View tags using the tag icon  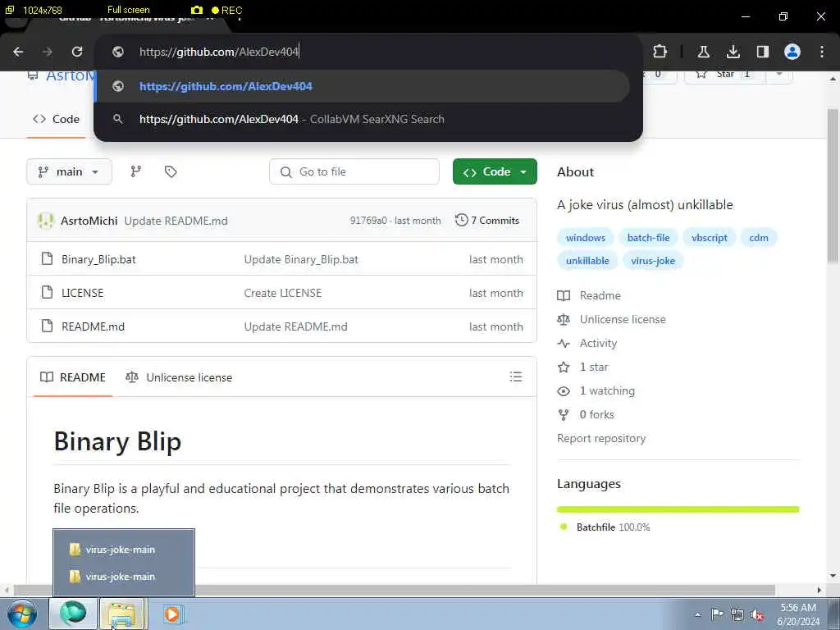[171, 171]
